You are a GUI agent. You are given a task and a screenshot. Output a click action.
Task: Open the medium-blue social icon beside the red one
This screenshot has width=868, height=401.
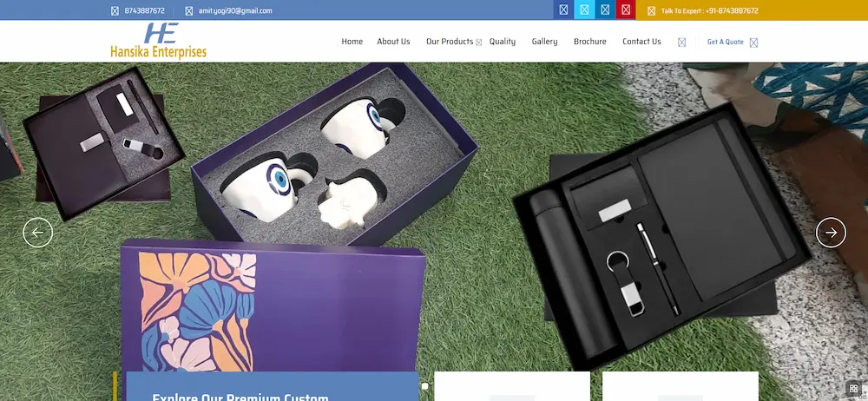click(605, 10)
